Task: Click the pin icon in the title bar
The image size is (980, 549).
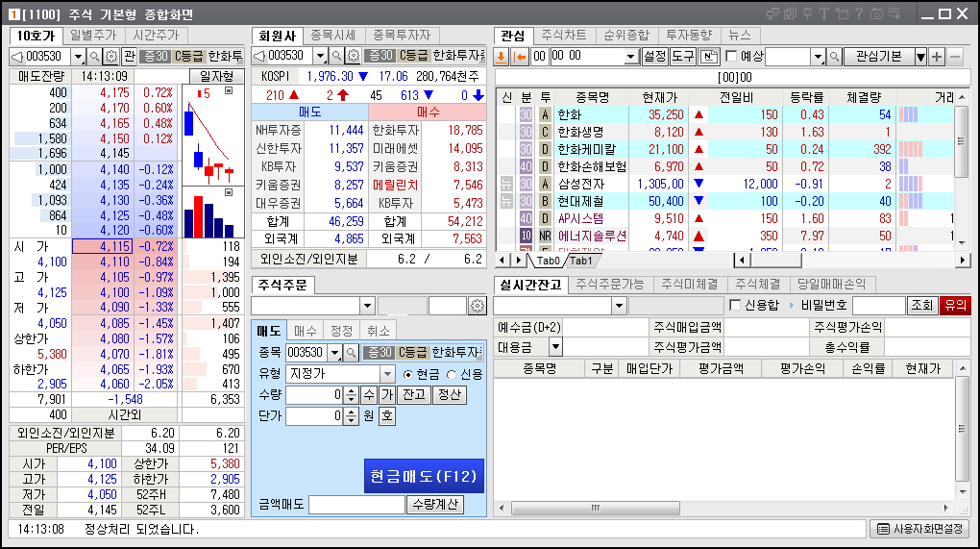Action: coord(807,13)
